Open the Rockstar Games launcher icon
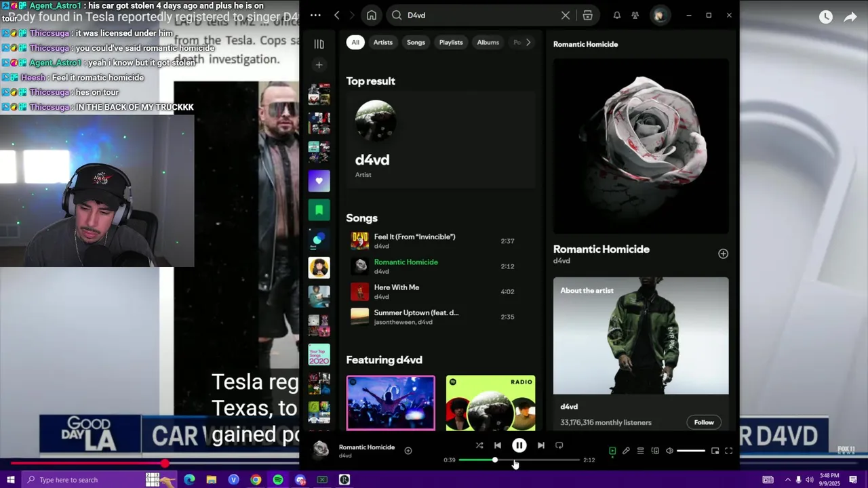 pos(344,480)
